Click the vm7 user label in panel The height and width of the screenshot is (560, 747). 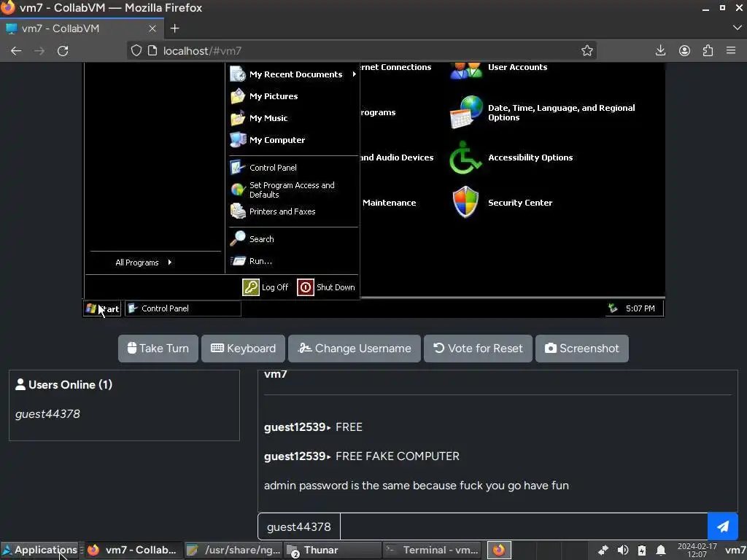point(735,551)
